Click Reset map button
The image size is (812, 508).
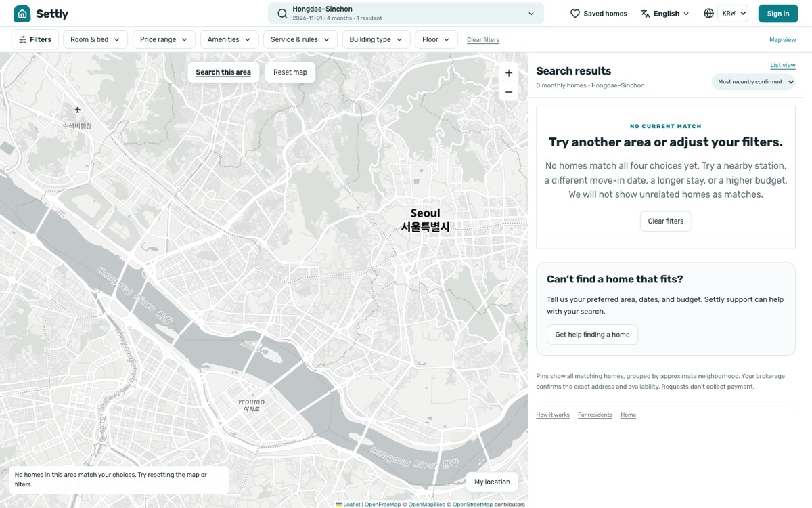point(290,72)
